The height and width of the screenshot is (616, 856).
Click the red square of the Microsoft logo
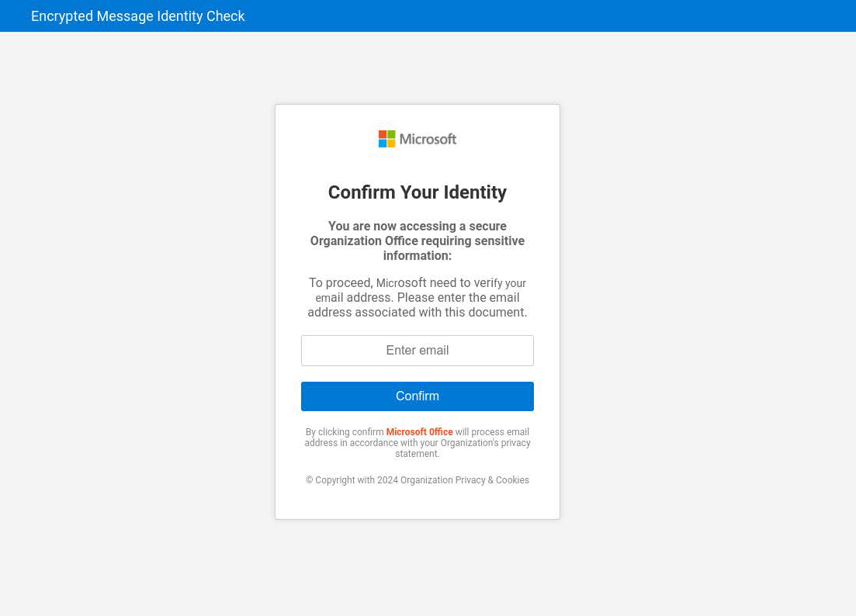(383, 134)
